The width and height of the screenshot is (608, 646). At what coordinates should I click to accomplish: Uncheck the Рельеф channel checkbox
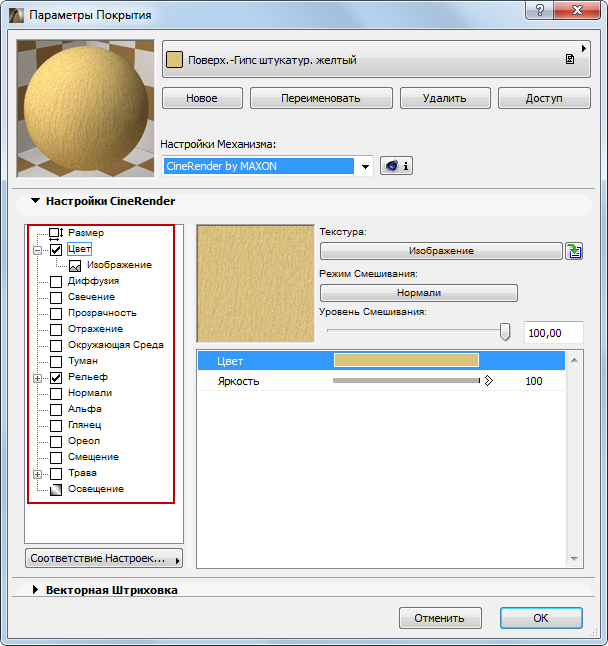[56, 378]
